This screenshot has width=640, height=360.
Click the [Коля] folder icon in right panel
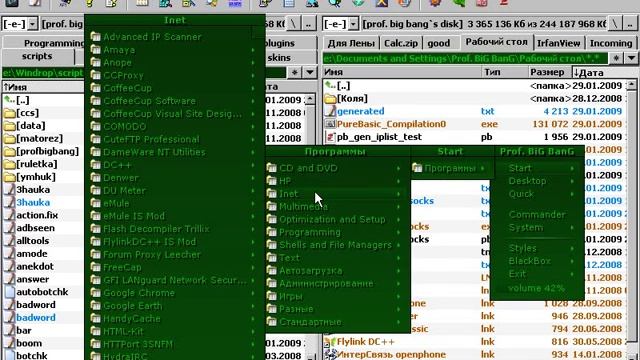(x=330, y=98)
